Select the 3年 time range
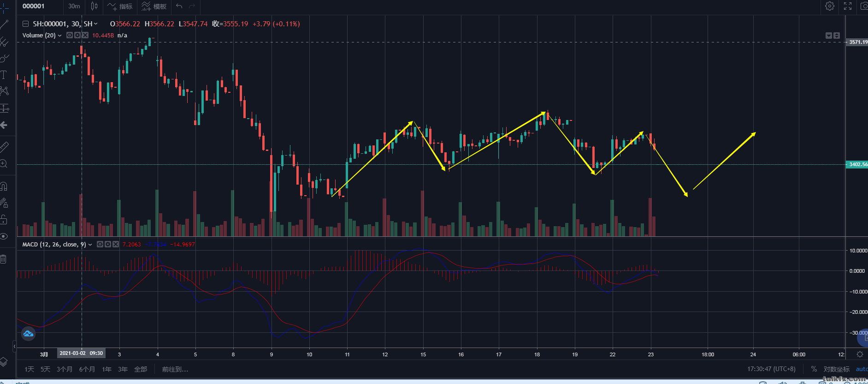The height and width of the screenshot is (384, 868). pos(123,369)
